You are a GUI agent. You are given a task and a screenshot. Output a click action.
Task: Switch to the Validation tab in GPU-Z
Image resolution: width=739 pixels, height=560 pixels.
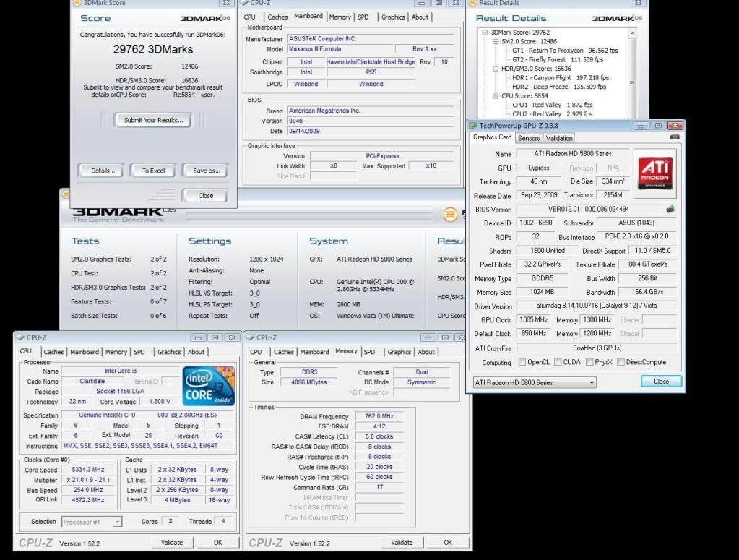pos(559,138)
